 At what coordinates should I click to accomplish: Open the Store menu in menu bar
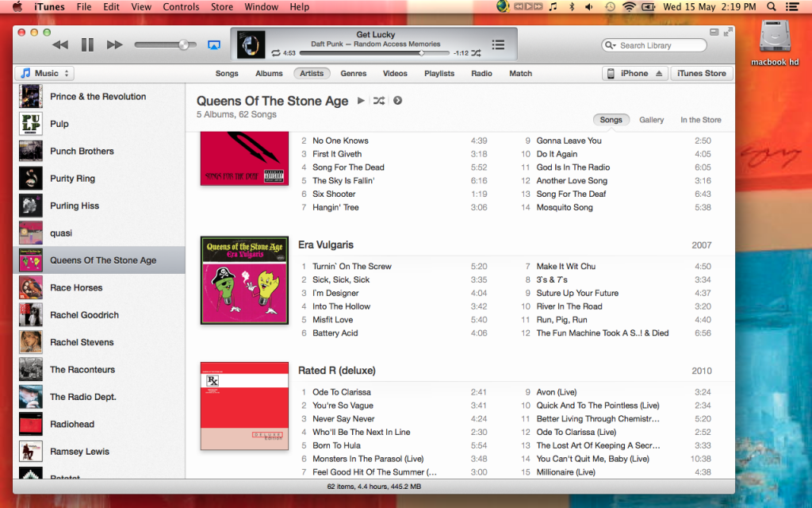tap(222, 6)
